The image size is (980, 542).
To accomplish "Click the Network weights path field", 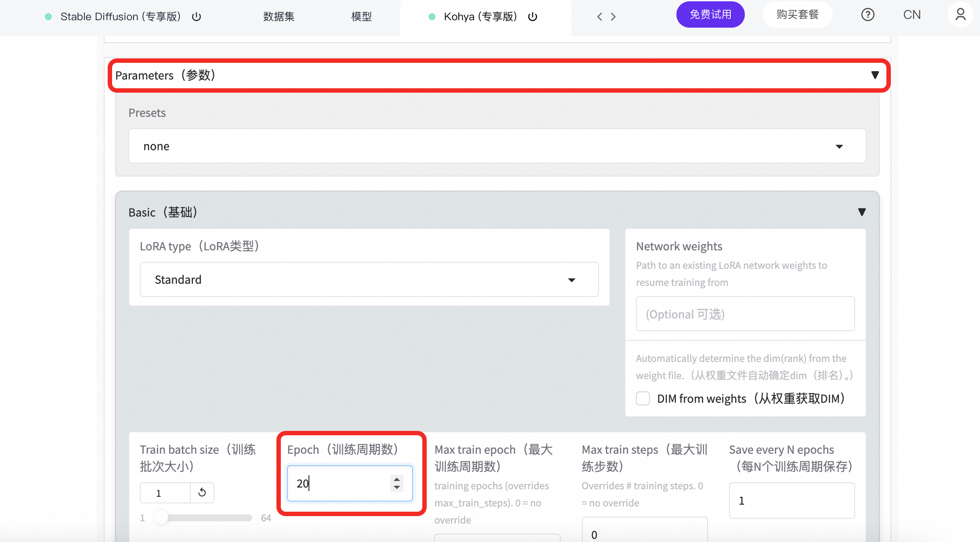I will (745, 314).
